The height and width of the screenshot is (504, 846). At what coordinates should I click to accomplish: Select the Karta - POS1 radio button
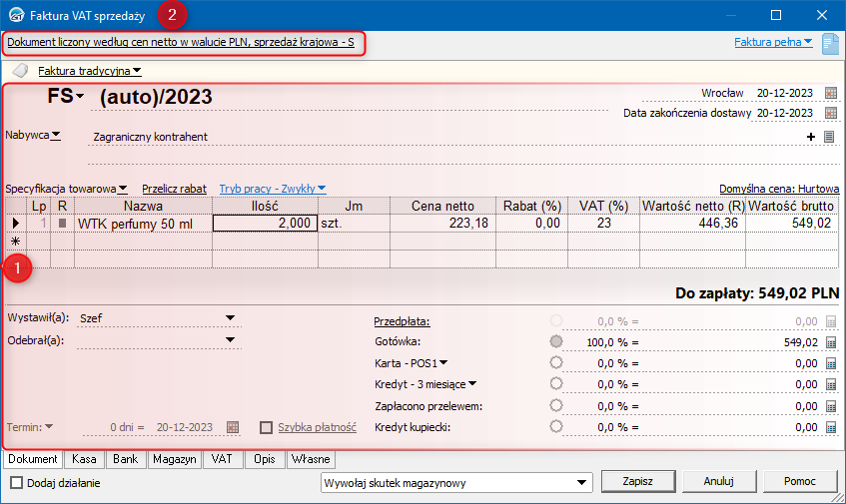[556, 363]
